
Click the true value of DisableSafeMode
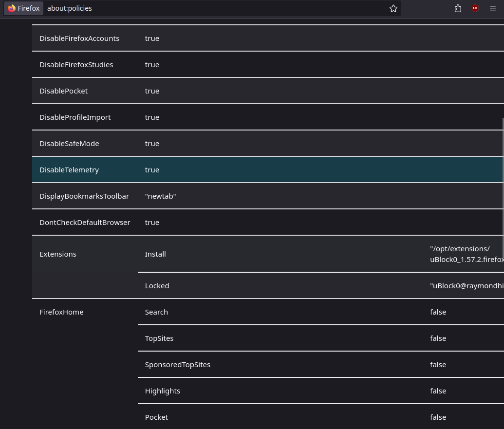pos(152,144)
